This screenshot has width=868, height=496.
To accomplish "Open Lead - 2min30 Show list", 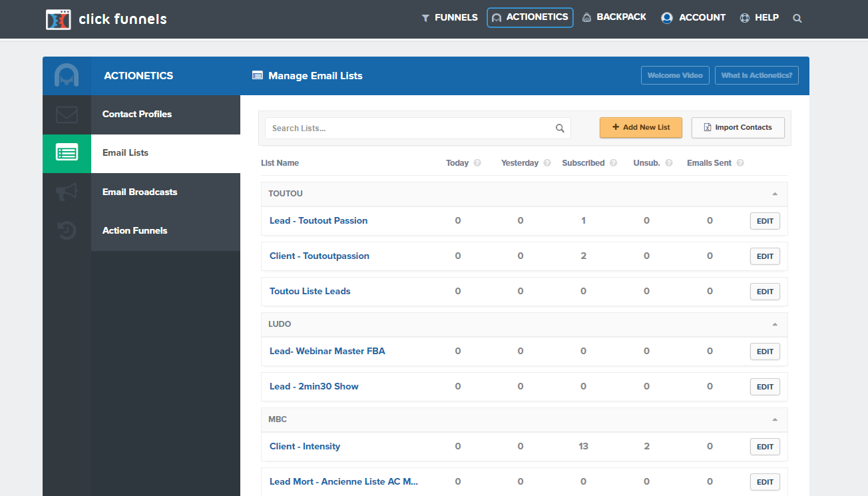I will coord(314,387).
